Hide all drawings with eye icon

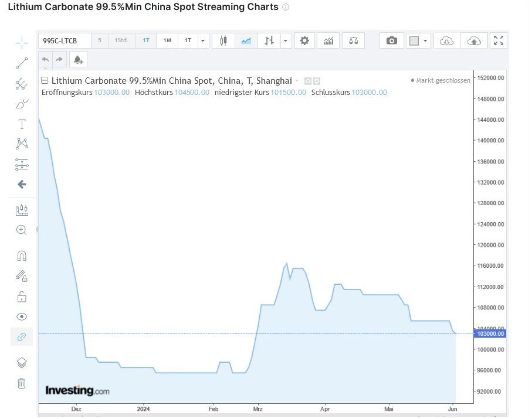22,316
